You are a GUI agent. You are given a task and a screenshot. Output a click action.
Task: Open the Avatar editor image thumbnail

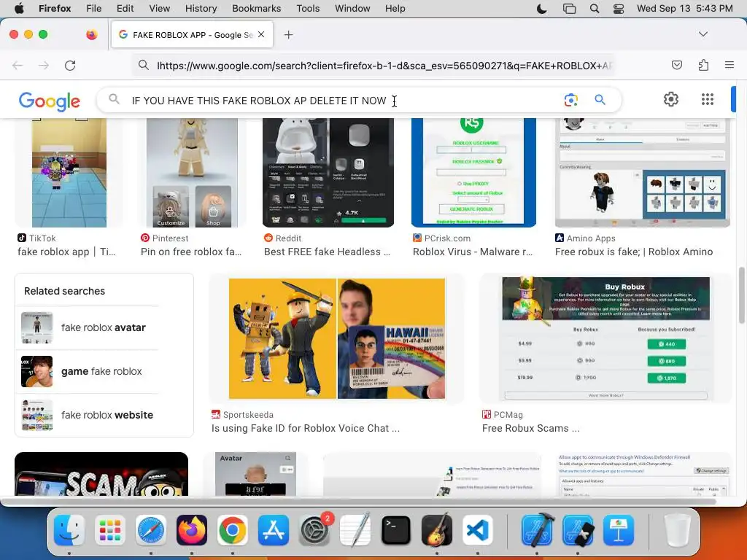[256, 474]
